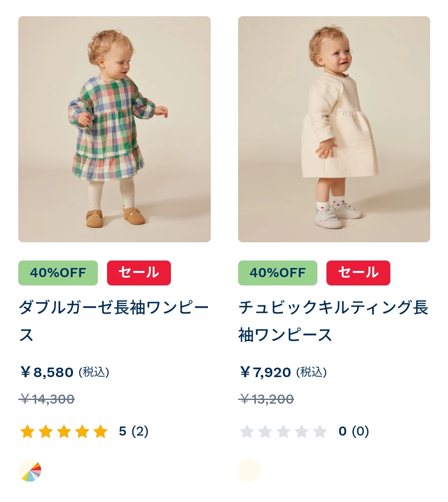Viewport: 448px width, 502px height.
Task: Open the plaid double gauze dress photo
Action: (114, 129)
